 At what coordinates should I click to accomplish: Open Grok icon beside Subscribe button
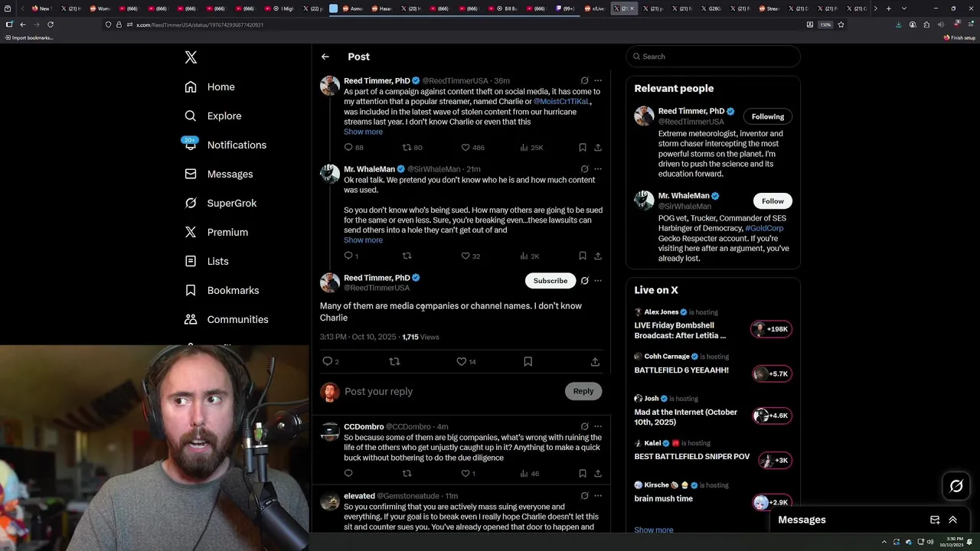click(584, 281)
